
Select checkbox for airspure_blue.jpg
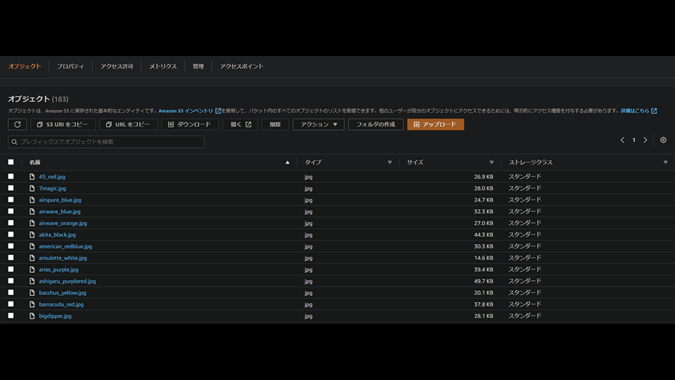tap(11, 200)
